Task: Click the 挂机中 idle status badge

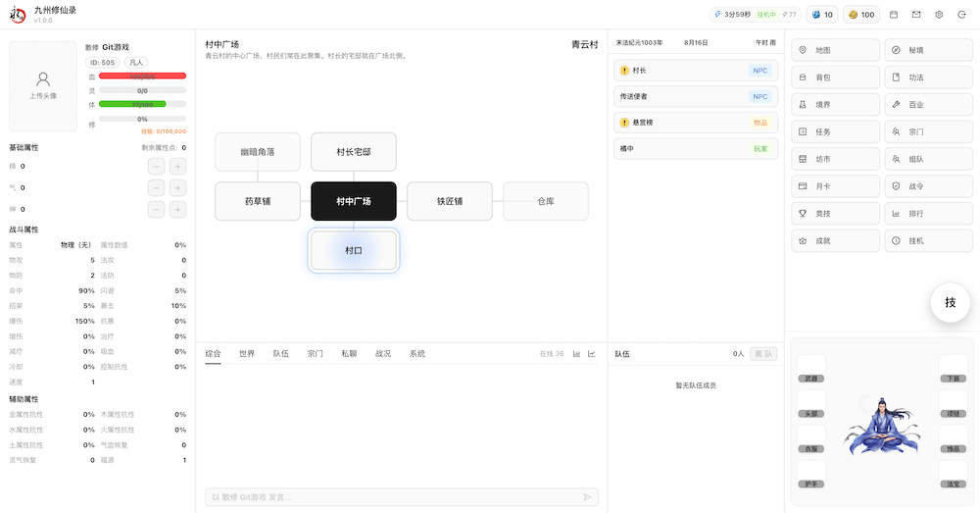Action: point(766,15)
